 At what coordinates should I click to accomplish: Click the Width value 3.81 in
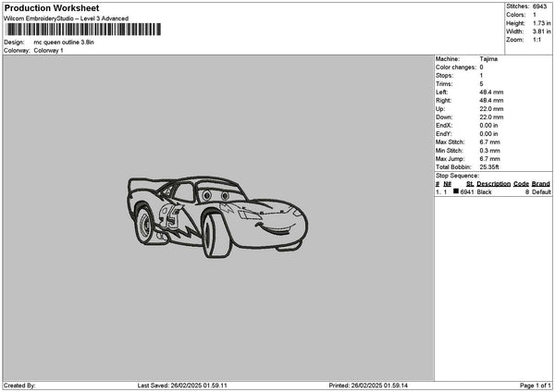[x=541, y=31]
